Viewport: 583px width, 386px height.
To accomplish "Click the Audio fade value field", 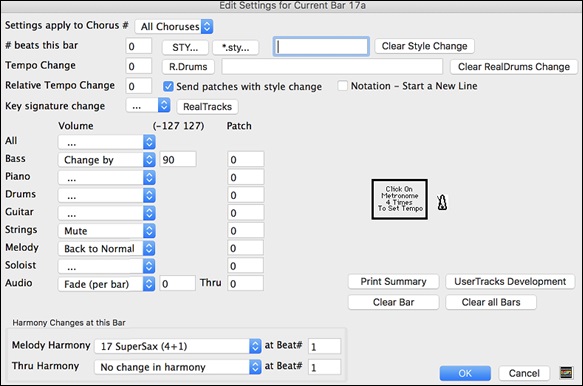I will (177, 284).
